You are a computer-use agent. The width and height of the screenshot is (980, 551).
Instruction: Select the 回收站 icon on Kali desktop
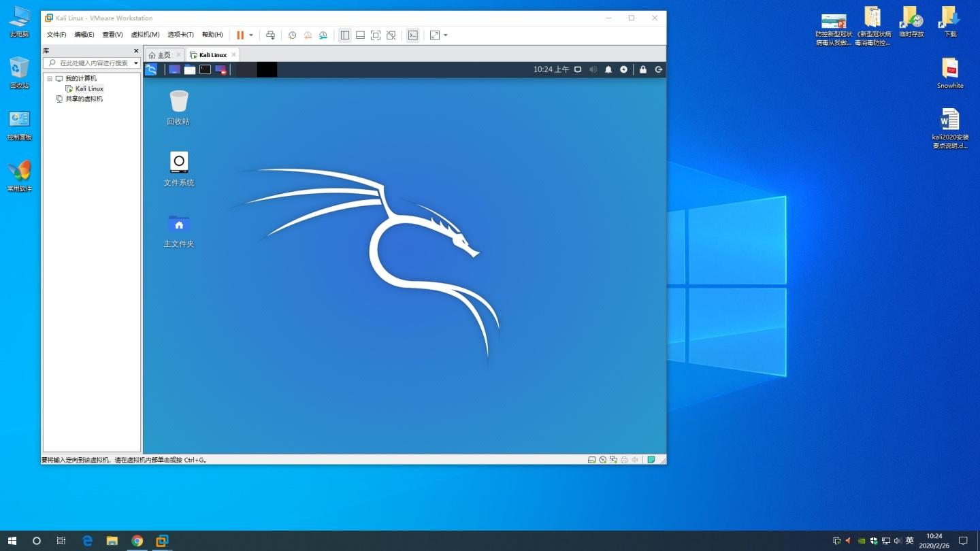point(178,107)
